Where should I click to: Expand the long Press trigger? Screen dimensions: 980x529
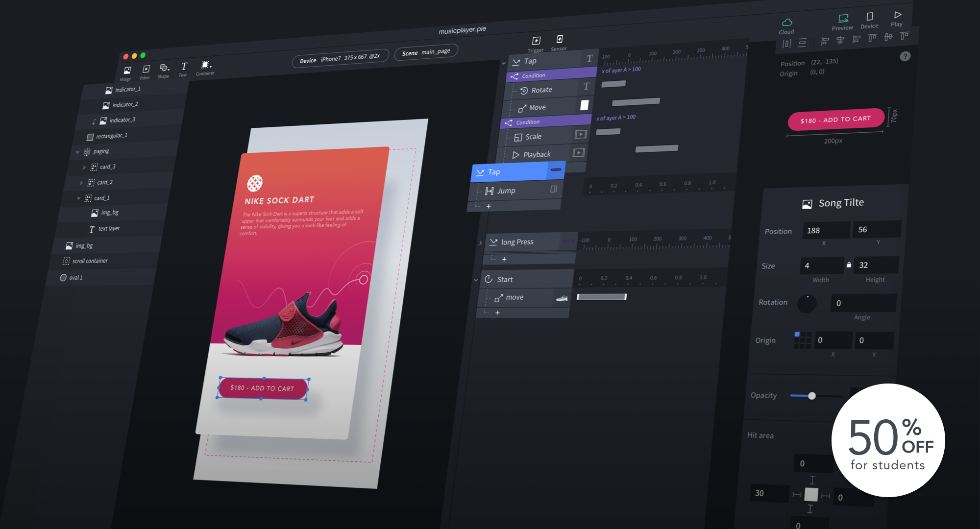coord(481,243)
